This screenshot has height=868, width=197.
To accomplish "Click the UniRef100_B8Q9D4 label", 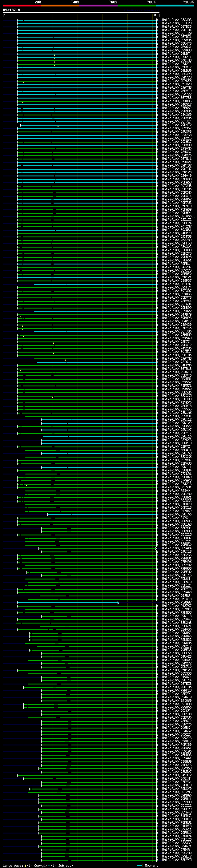I will pos(177,528).
